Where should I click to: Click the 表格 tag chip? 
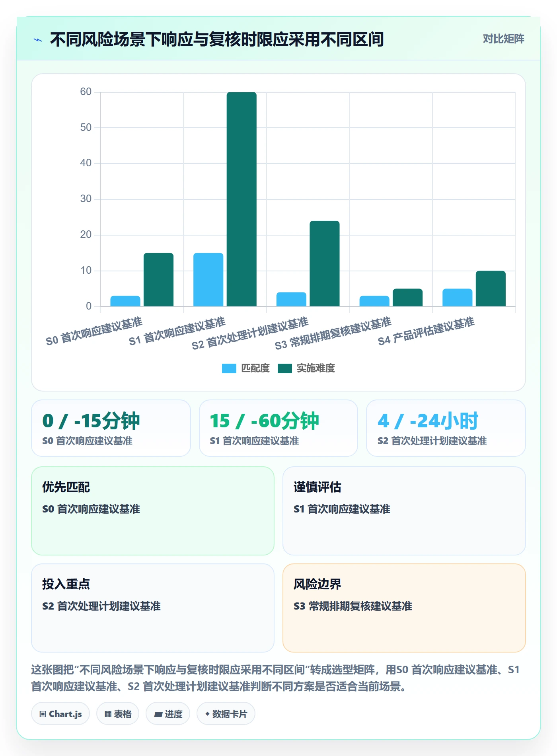click(118, 714)
